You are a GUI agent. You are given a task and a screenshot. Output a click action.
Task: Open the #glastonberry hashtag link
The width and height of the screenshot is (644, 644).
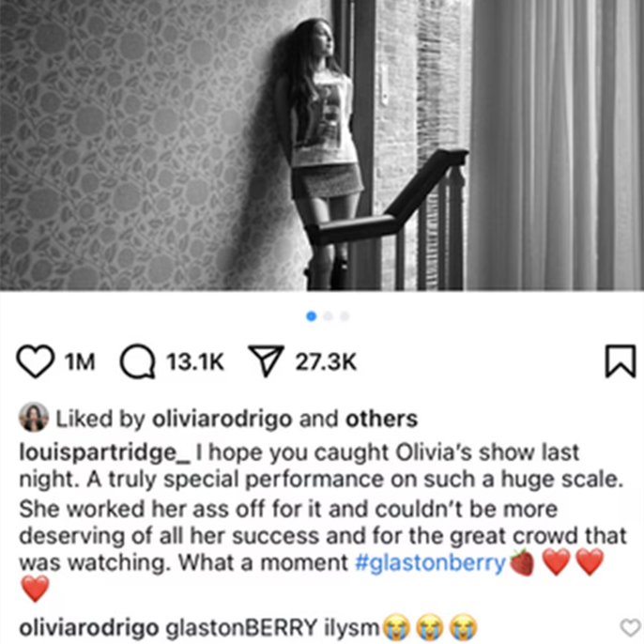point(430,562)
